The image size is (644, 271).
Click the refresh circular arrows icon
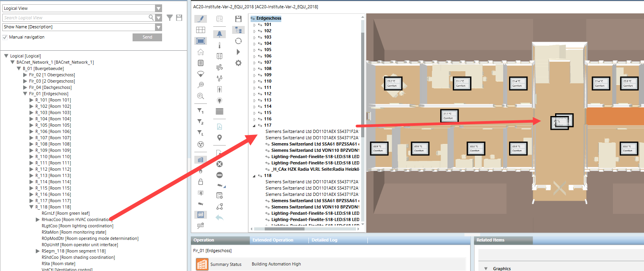tap(238, 41)
